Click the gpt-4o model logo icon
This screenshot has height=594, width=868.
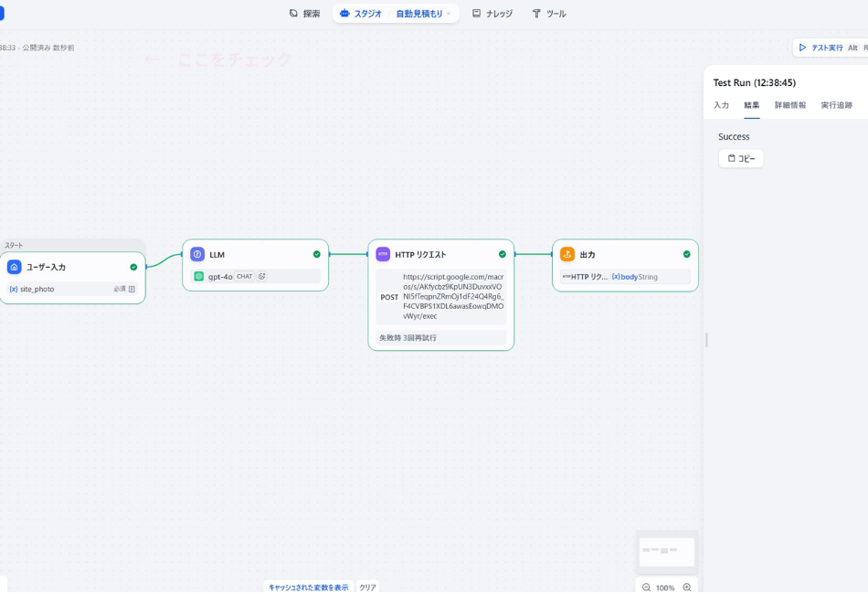[x=199, y=276]
